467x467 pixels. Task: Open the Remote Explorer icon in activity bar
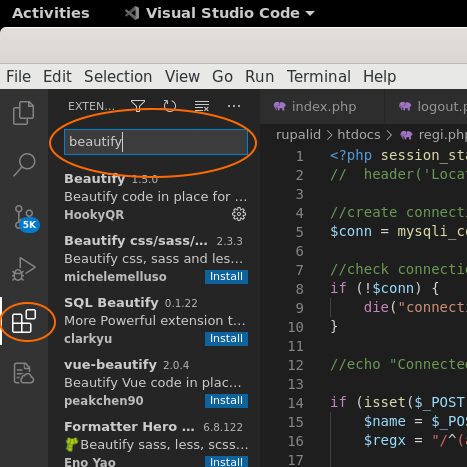[x=23, y=373]
